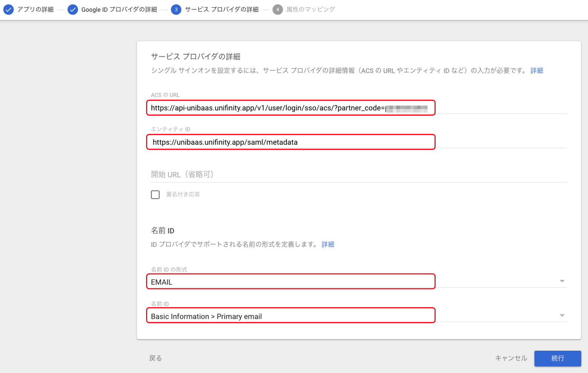
Task: Enable the 署名付き応答 checkbox
Action: click(155, 194)
